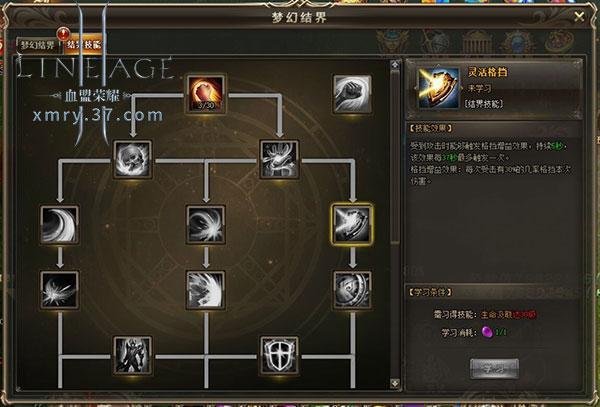
Task: Select the swirling energy figure skill node
Action: pyautogui.click(x=279, y=159)
